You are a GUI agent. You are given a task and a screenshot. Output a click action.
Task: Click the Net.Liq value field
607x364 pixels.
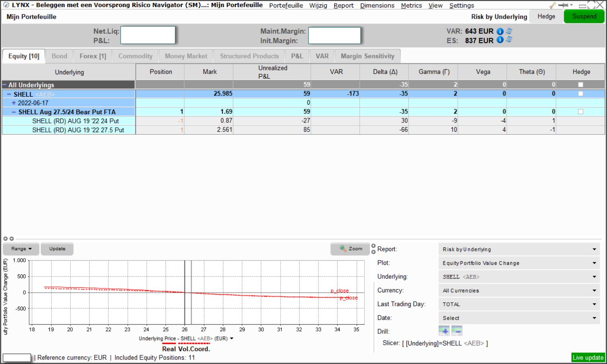(148, 35)
